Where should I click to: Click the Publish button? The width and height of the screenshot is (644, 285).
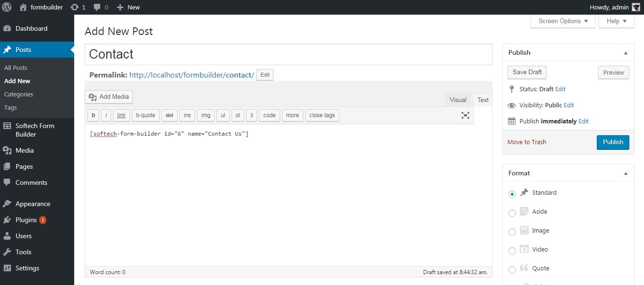(613, 142)
